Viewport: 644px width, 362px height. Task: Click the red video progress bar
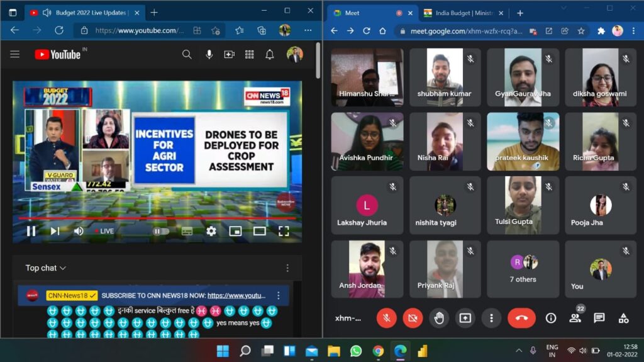point(157,218)
